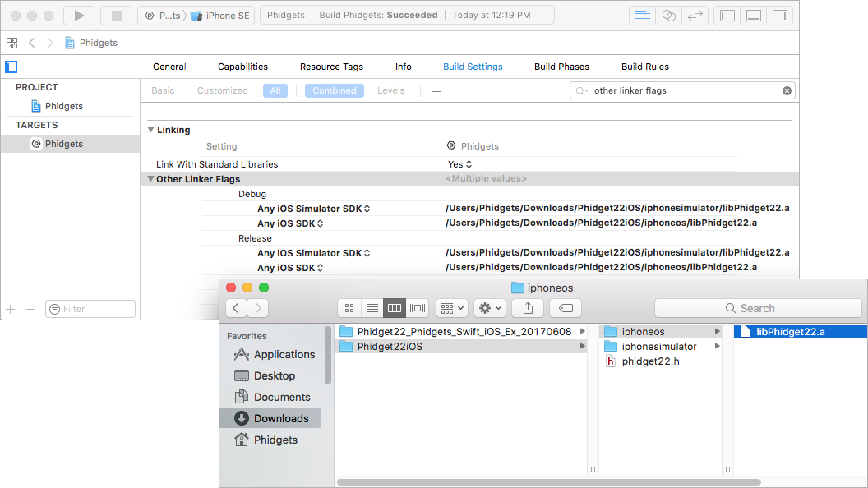Select libPhidget22.a file in Finder
Image resolution: width=868 pixels, height=488 pixels.
pyautogui.click(x=801, y=331)
